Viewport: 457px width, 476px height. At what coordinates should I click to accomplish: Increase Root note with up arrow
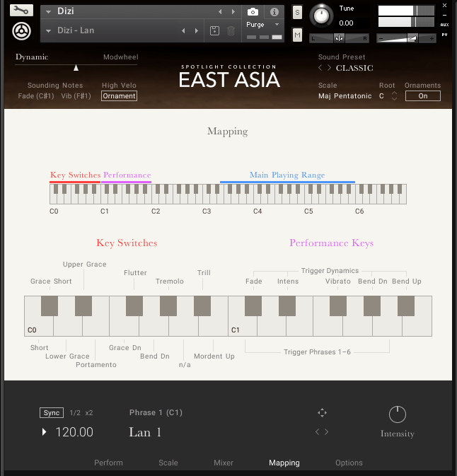[x=394, y=93]
